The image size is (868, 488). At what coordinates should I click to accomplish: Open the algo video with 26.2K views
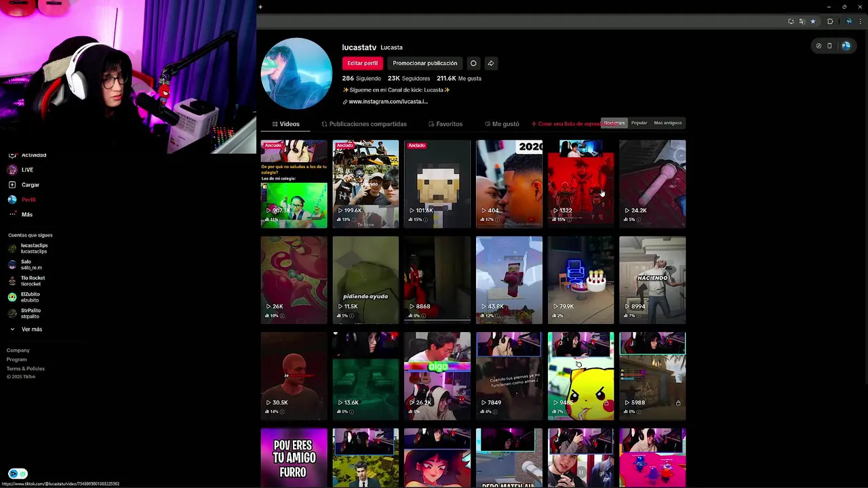(x=437, y=376)
